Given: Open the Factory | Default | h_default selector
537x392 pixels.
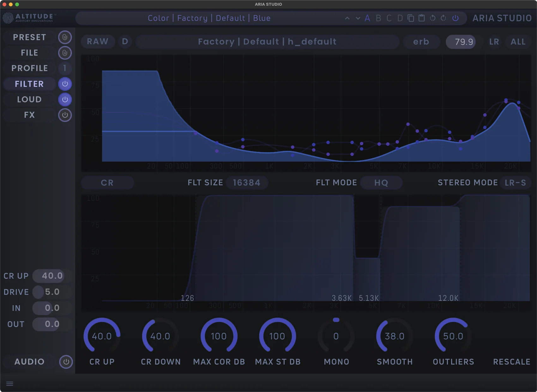Looking at the screenshot, I should click(x=267, y=41).
